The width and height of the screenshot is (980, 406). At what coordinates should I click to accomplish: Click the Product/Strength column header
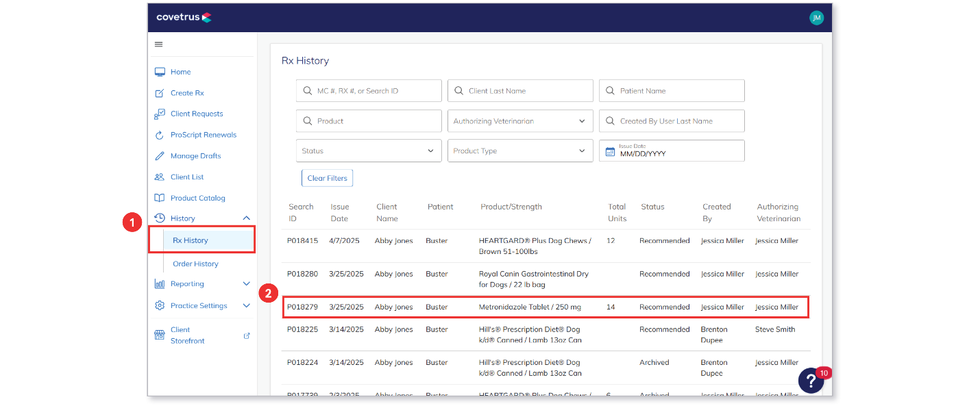coord(511,207)
